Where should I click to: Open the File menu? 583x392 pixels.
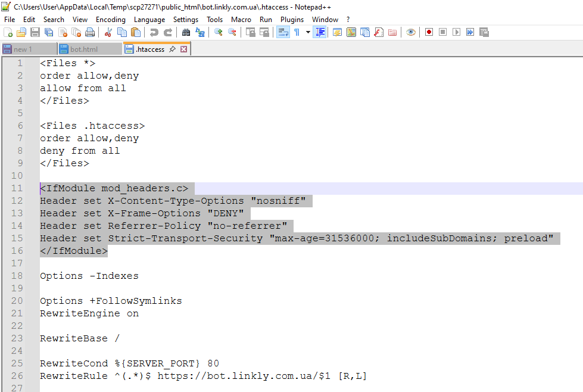point(10,19)
